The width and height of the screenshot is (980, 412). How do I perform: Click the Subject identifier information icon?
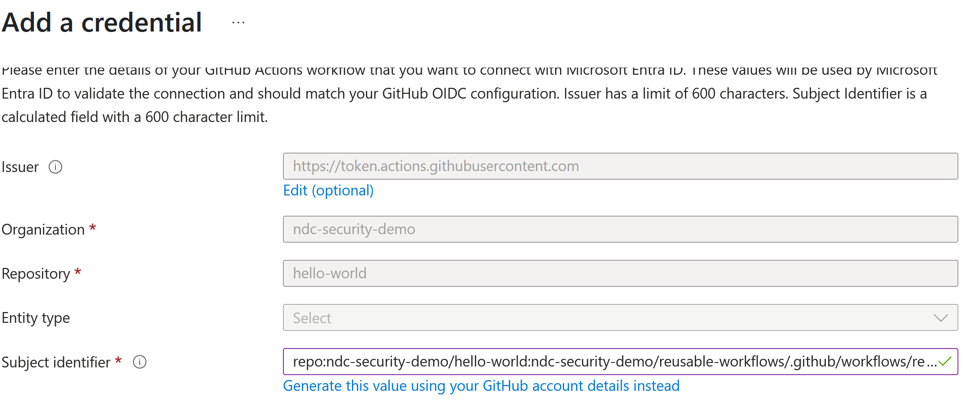coord(140,362)
